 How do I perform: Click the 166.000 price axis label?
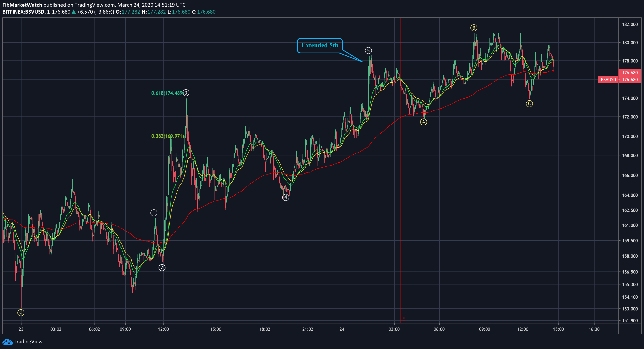coord(630,175)
